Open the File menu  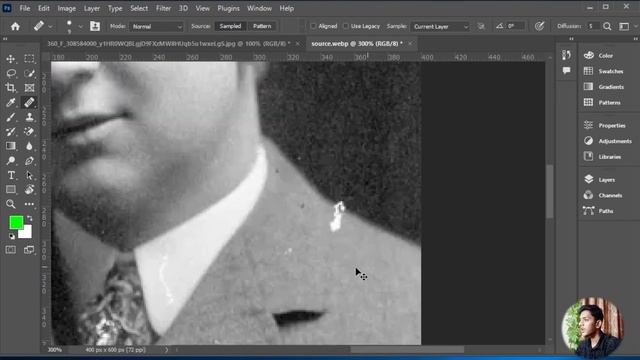click(x=25, y=8)
